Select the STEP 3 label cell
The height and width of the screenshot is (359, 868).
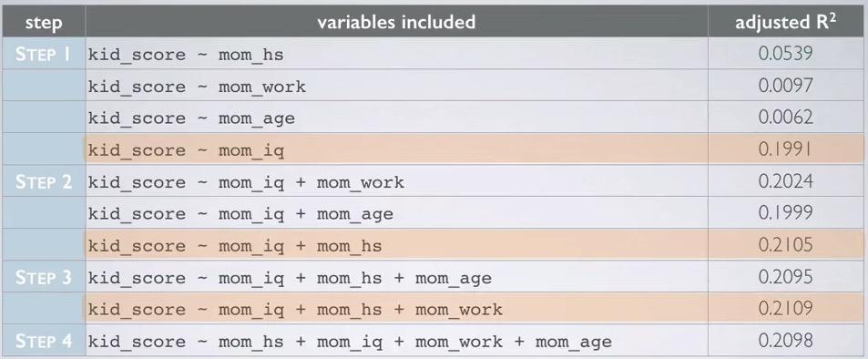pyautogui.click(x=44, y=278)
